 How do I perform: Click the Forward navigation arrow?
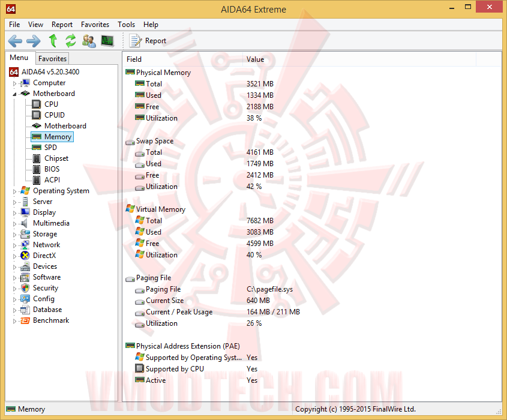point(34,41)
